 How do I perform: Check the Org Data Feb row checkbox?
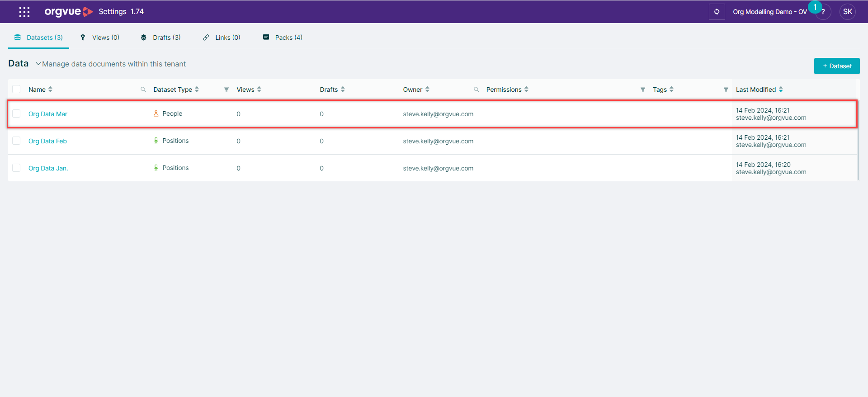pyautogui.click(x=16, y=141)
